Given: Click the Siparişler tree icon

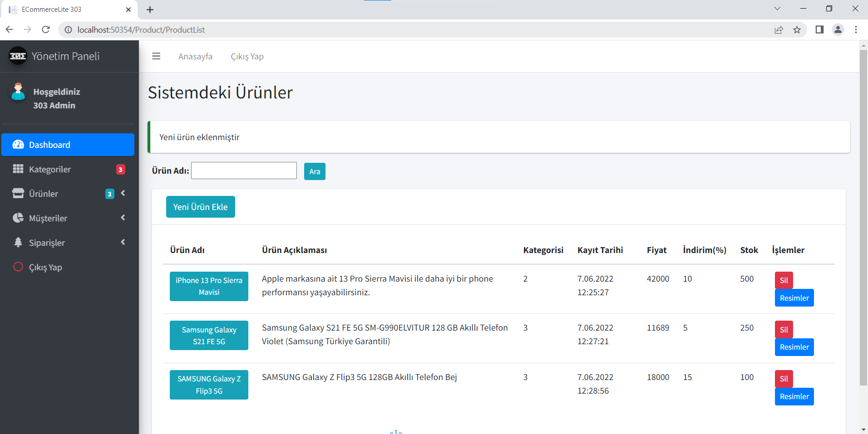Looking at the screenshot, I should pos(18,243).
